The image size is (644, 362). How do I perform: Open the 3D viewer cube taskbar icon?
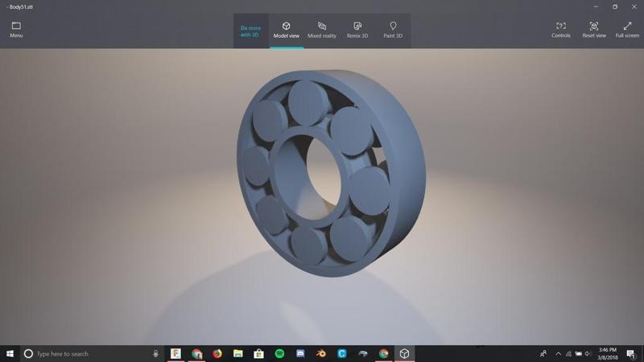[x=404, y=353]
